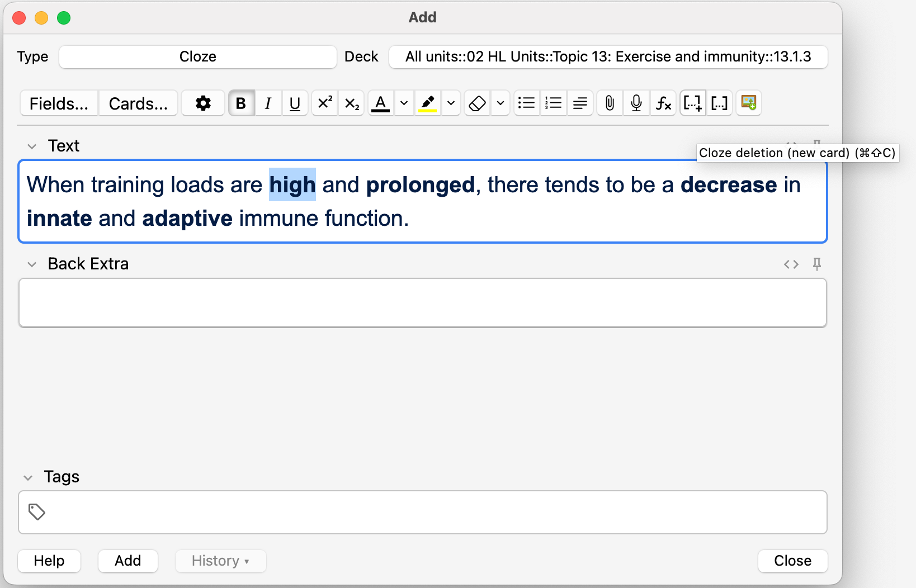Attach a file with the paperclip icon

(610, 103)
